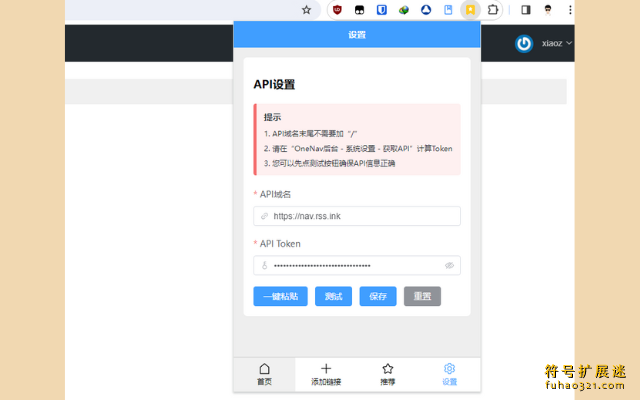Click the Tampermonkey extension icon
Screen dimensions: 640x400
pyautogui.click(x=359, y=10)
